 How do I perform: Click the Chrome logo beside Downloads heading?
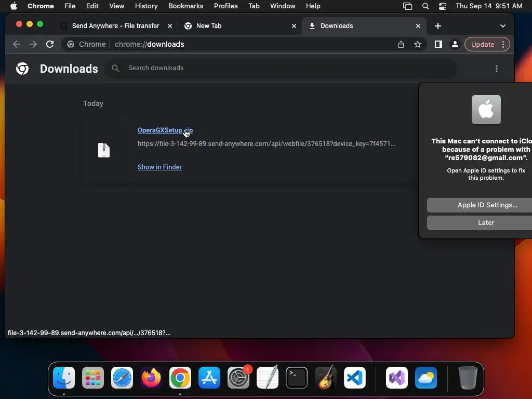22,69
